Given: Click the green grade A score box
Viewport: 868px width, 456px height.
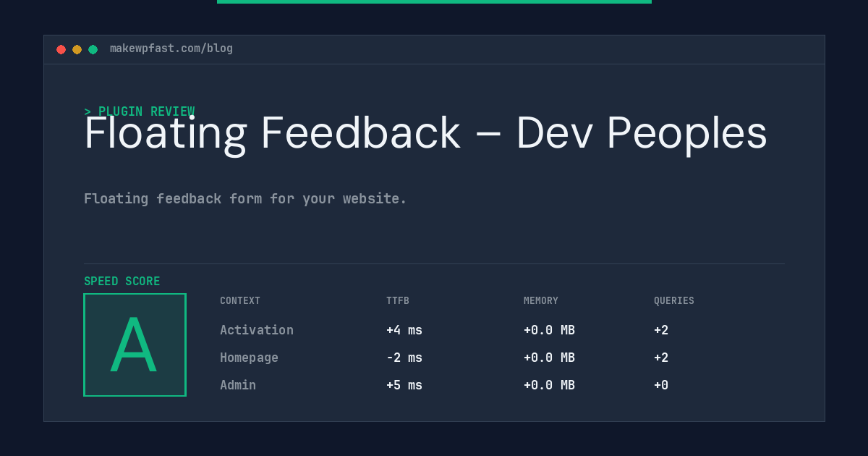Looking at the screenshot, I should point(135,345).
